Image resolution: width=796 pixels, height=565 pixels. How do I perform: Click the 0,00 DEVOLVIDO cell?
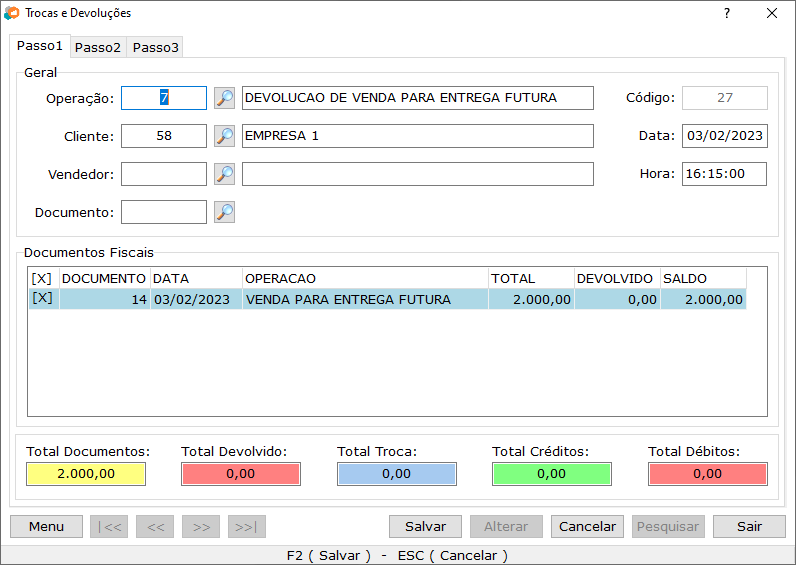click(x=617, y=300)
